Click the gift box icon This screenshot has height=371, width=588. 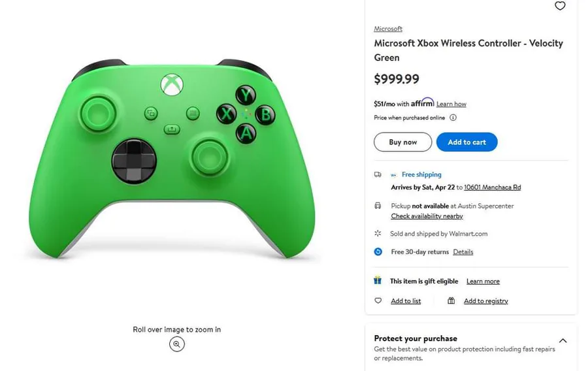[378, 281]
